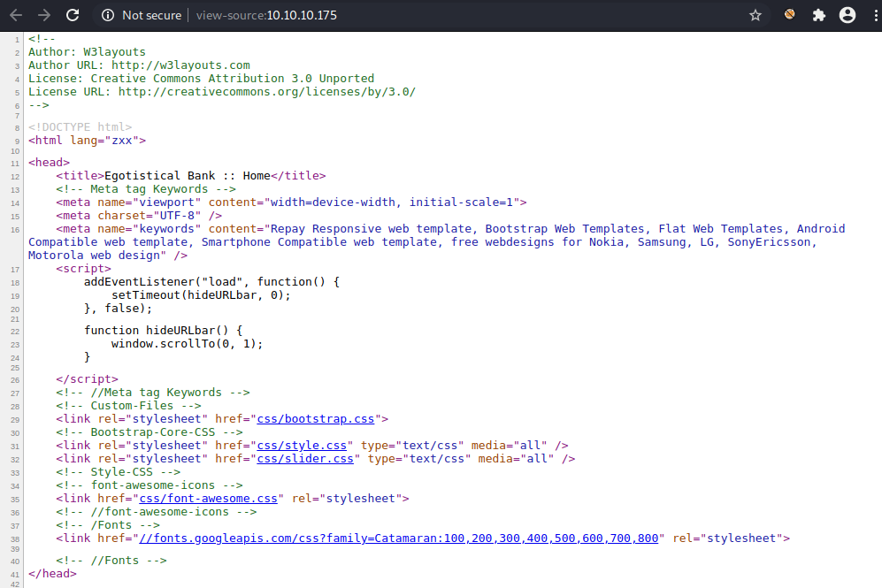The width and height of the screenshot is (882, 588).
Task: Click the meta viewport tag line
Action: (x=291, y=202)
